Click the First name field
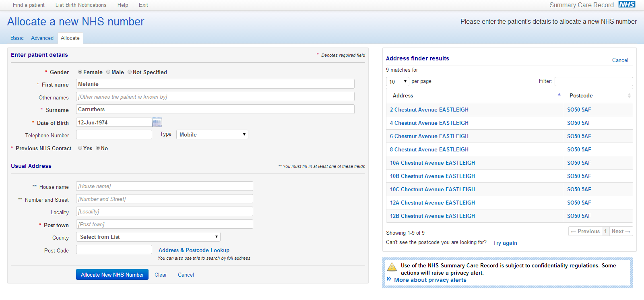 click(215, 84)
